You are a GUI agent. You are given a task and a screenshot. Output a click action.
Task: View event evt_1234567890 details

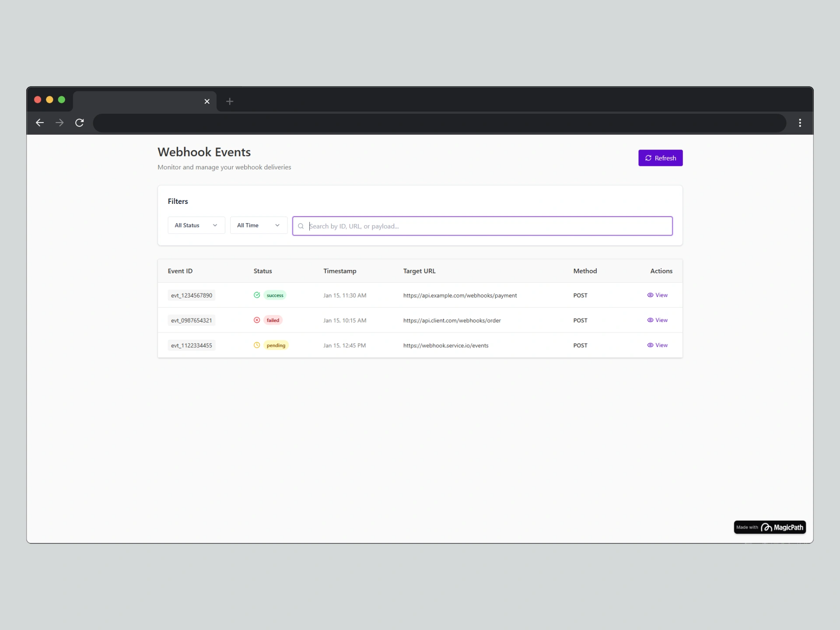tap(657, 295)
